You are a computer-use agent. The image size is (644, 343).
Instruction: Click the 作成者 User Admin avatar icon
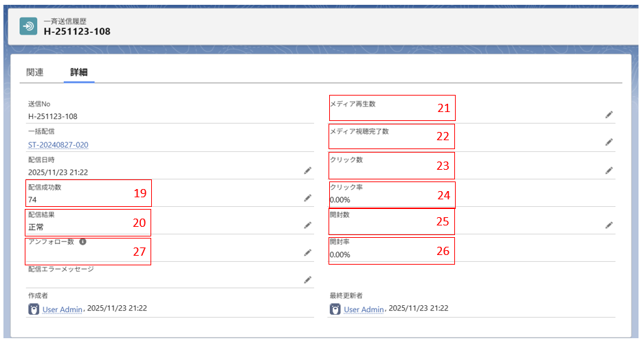34,309
